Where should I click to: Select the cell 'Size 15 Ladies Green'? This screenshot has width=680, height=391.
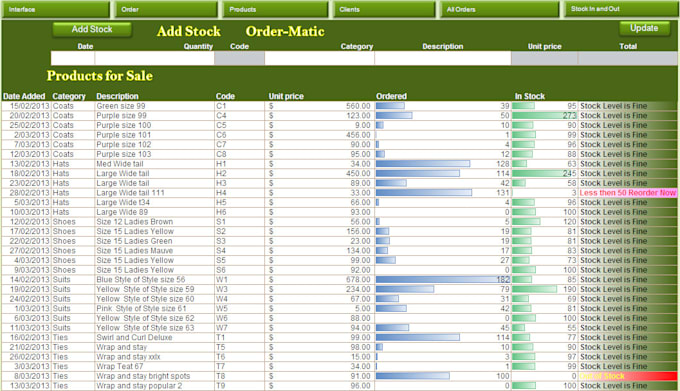155,241
